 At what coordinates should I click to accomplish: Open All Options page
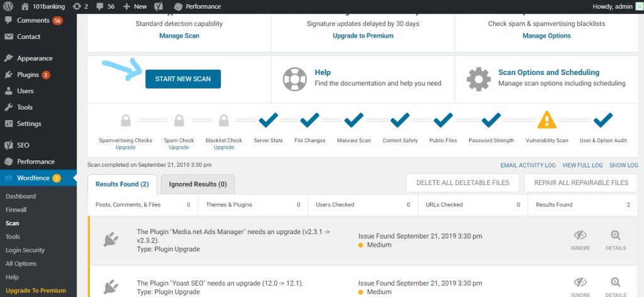pos(21,264)
